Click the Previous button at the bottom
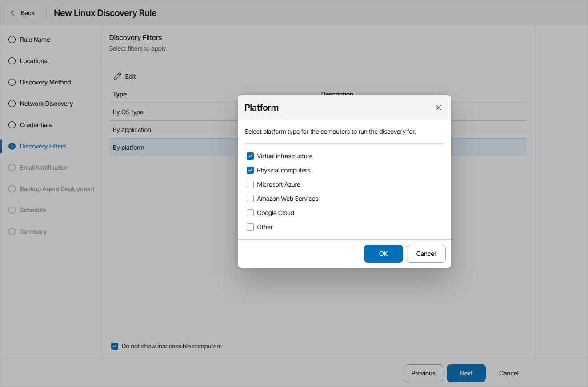The width and height of the screenshot is (588, 387). pos(423,373)
